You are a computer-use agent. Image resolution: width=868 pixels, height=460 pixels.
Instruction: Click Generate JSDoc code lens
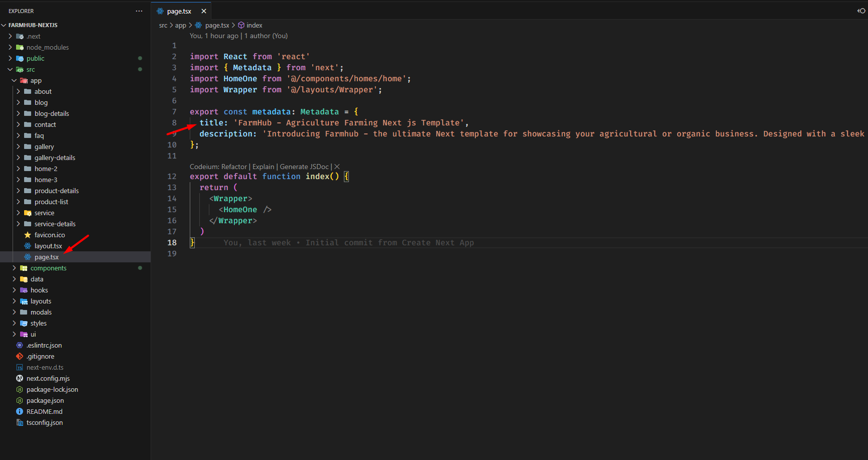click(304, 167)
